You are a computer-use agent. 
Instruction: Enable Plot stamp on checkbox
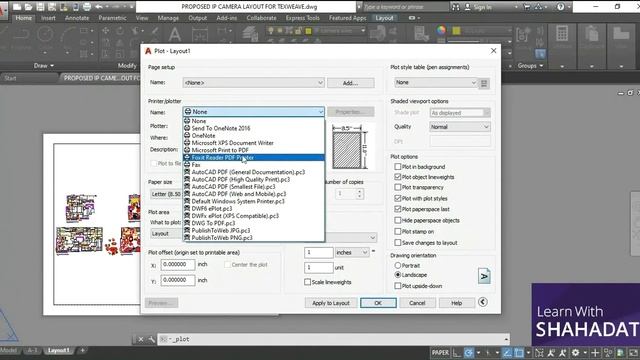[x=398, y=231]
